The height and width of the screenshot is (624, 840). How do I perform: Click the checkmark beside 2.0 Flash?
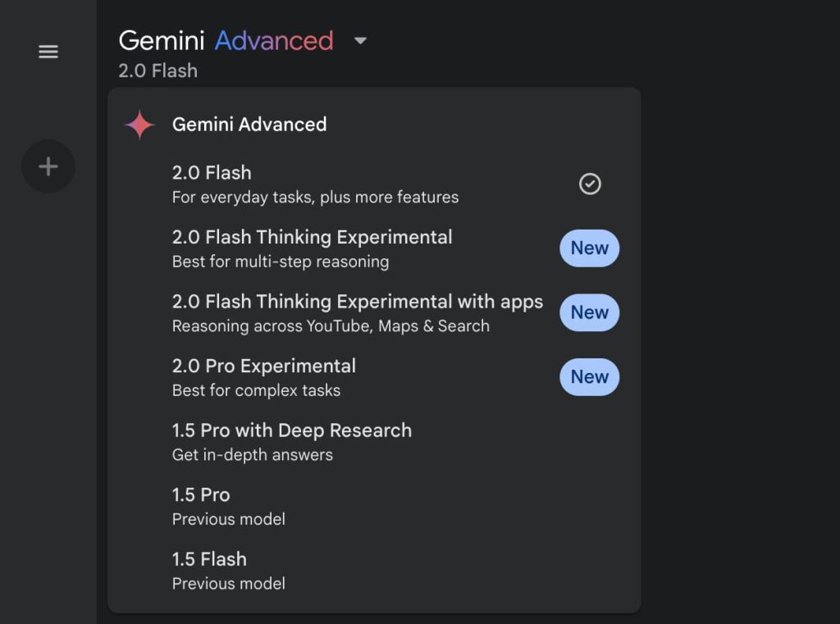coord(590,184)
